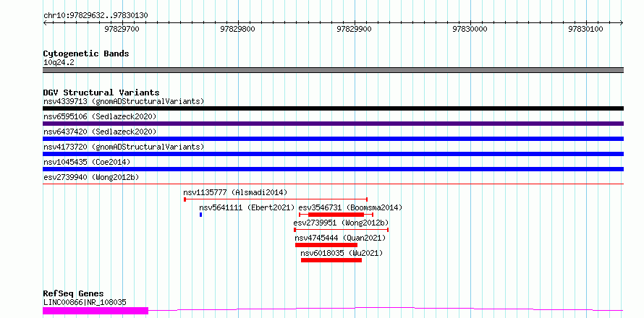Screen dimensions: 644x318
Task: Click the esv2739951 red interval line
Action: (x=341, y=230)
